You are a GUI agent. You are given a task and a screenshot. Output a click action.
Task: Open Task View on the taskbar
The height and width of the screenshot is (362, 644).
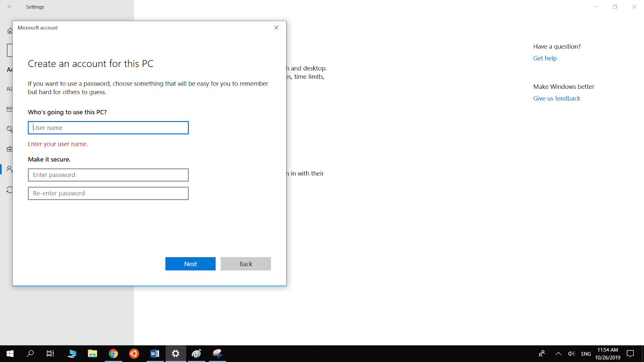coord(50,354)
